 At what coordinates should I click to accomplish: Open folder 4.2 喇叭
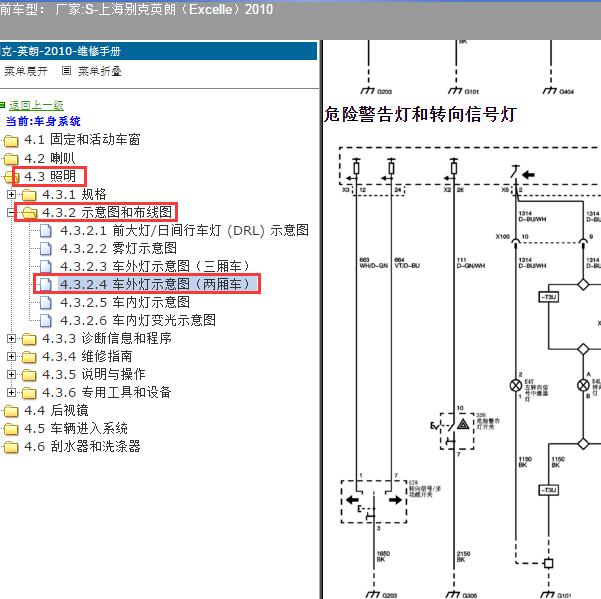(x=49, y=158)
